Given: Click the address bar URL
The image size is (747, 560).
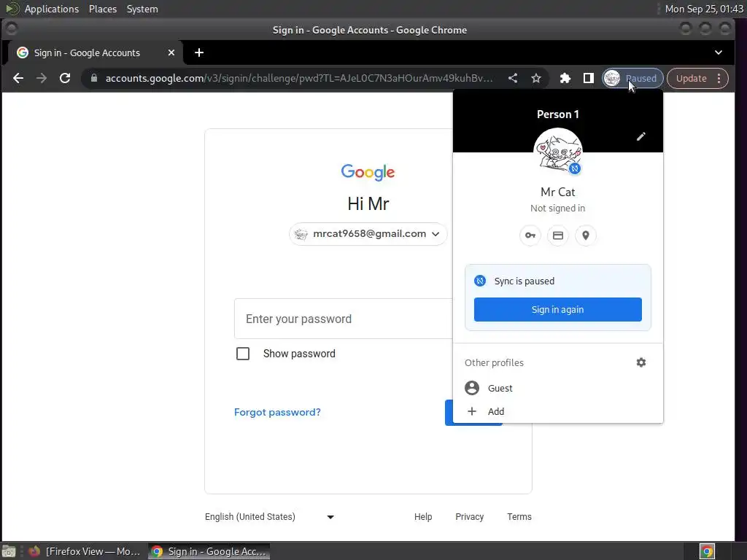Looking at the screenshot, I should pyautogui.click(x=299, y=78).
